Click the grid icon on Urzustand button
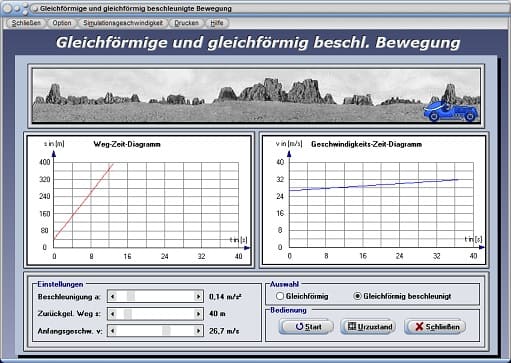The height and width of the screenshot is (363, 511). coord(352,326)
